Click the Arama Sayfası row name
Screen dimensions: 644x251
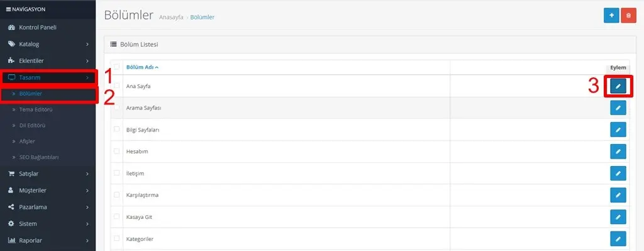tap(144, 108)
